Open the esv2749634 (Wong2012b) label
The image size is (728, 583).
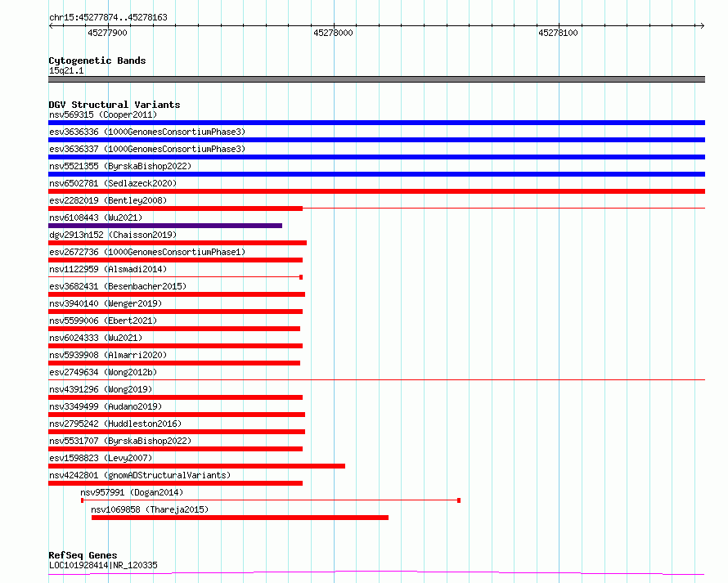tap(103, 372)
